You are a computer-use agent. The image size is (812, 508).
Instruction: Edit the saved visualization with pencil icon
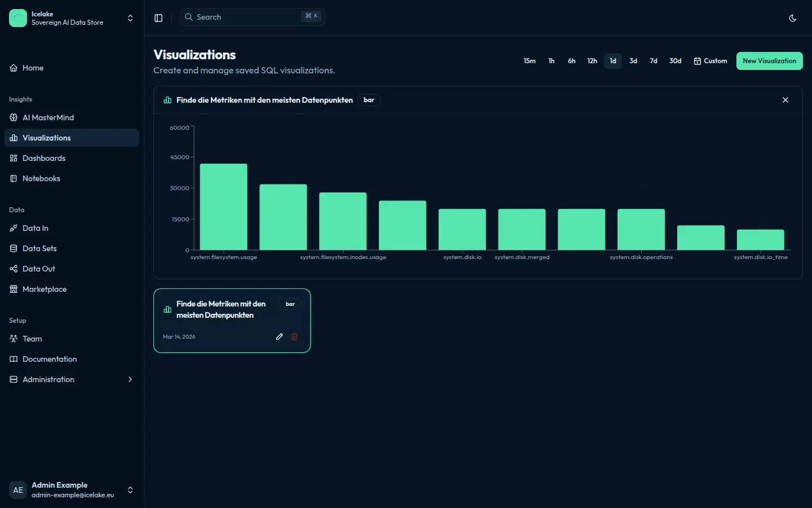click(279, 336)
